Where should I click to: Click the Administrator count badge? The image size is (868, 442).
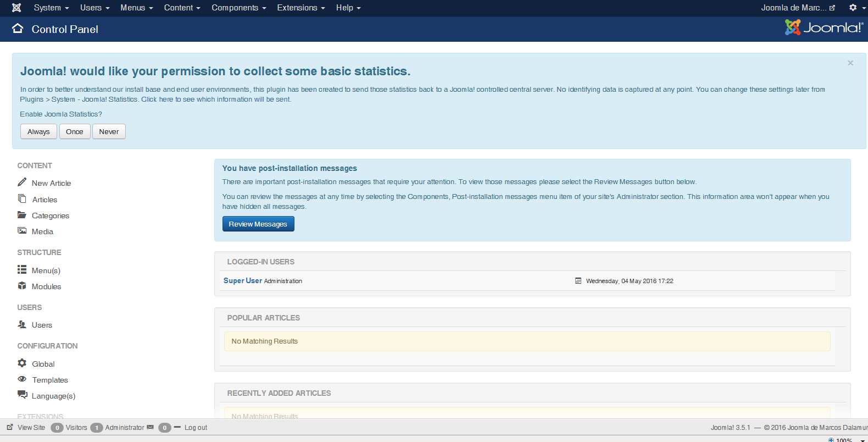(97, 428)
